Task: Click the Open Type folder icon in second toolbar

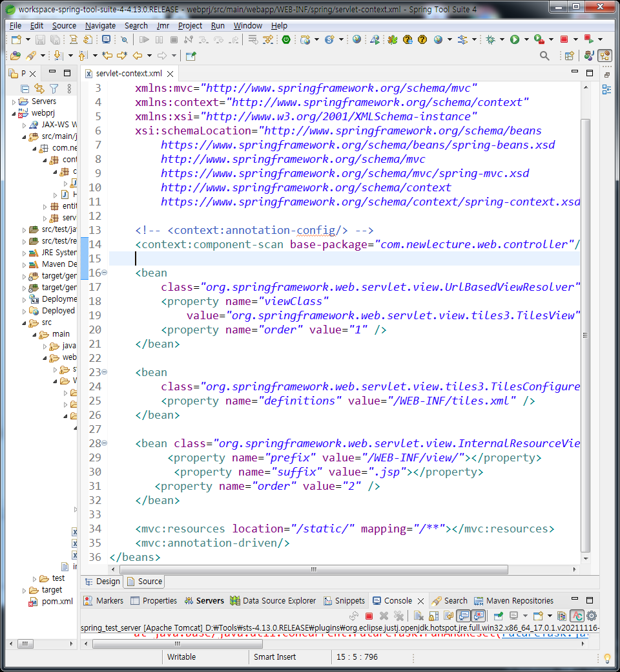Action: pyautogui.click(x=15, y=56)
